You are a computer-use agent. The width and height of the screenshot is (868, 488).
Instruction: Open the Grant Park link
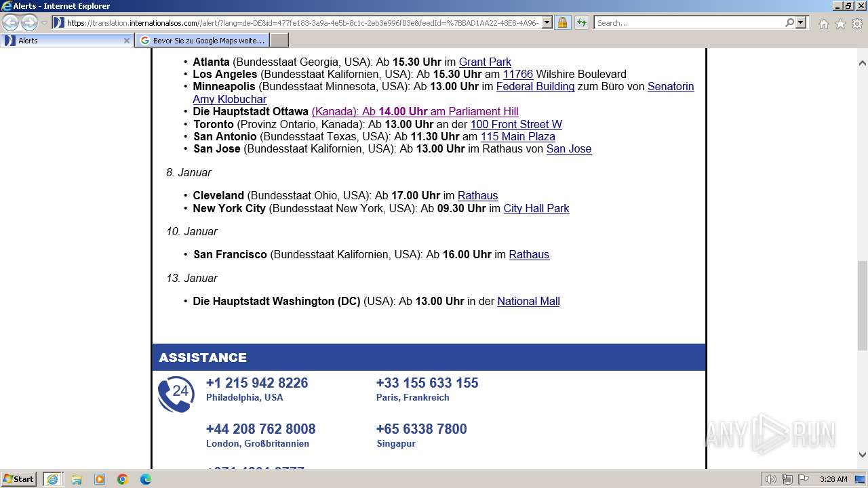click(x=485, y=62)
